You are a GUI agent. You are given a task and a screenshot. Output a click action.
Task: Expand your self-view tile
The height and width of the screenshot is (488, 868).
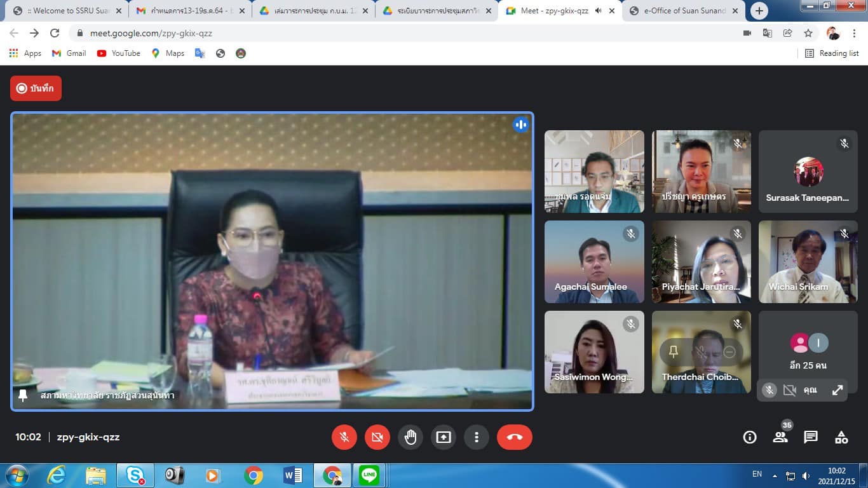pos(837,390)
